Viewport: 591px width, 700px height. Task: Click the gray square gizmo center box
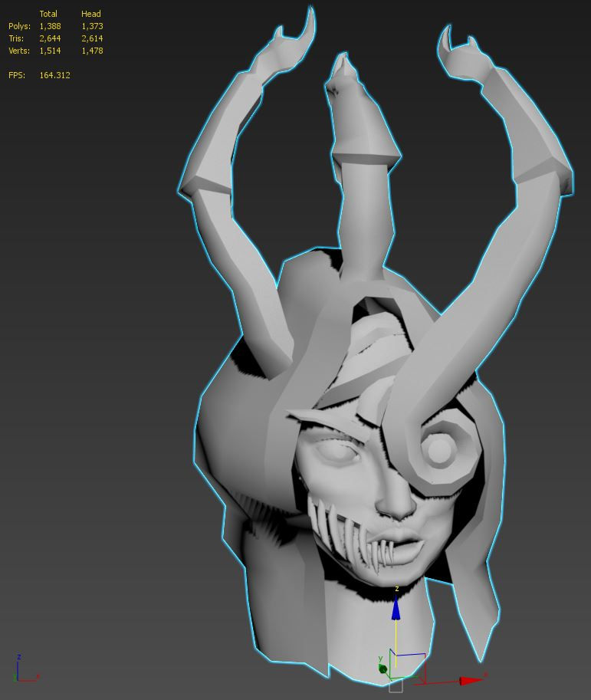point(396,685)
